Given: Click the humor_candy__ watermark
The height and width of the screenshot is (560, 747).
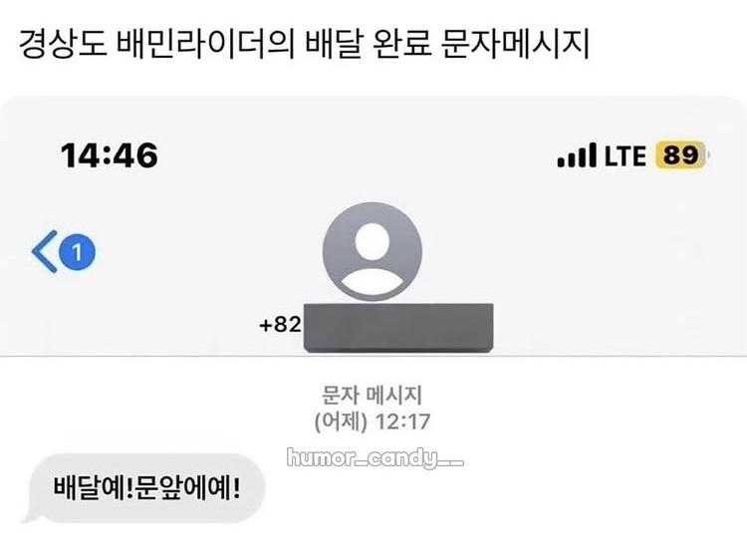Looking at the screenshot, I should 375,458.
